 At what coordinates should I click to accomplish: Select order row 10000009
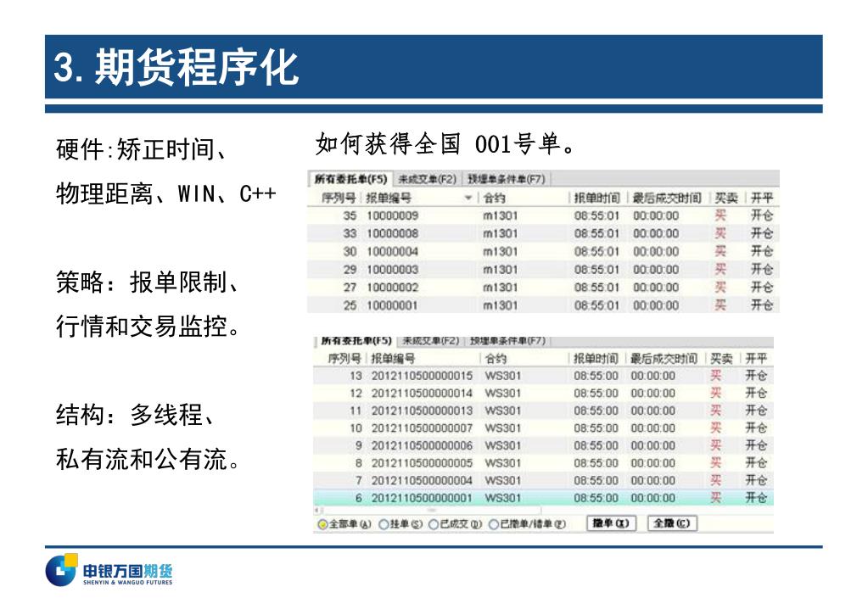[543, 215]
